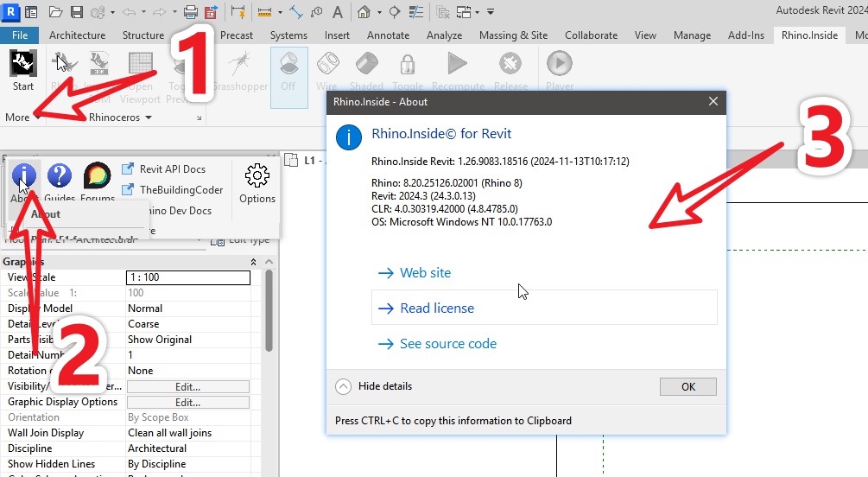
Task: Open the 3D View dropdown arrow
Action: point(379,11)
